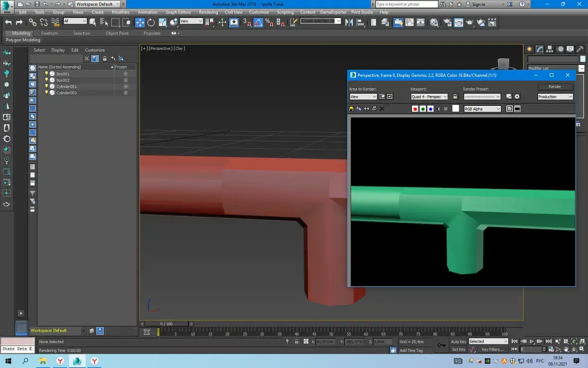
Task: Toggle visibility bulb of Cylinder001
Action: coord(46,86)
